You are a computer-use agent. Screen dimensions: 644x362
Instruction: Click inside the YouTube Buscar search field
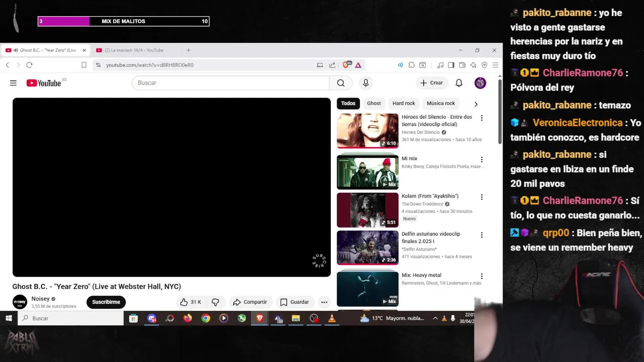coord(230,83)
